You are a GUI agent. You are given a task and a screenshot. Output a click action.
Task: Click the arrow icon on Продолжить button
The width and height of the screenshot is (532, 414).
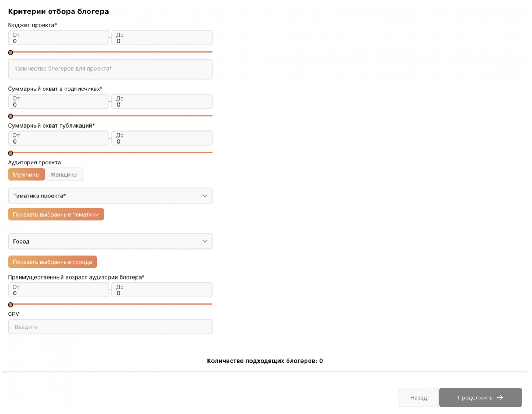(499, 398)
